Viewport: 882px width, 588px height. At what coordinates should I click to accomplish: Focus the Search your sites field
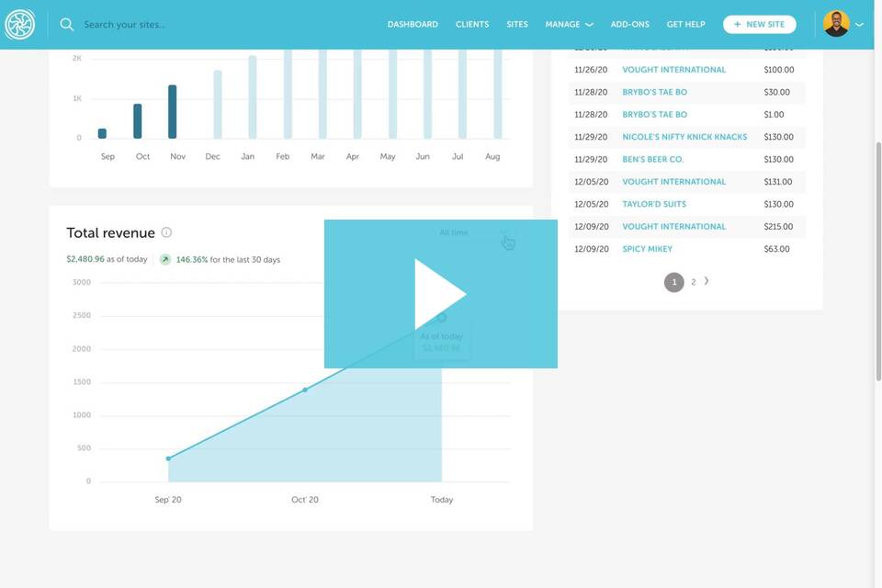[125, 24]
